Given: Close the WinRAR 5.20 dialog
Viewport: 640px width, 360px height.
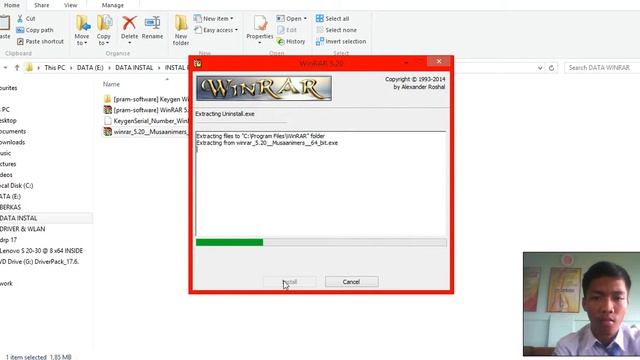Looking at the screenshot, I should click(439, 61).
